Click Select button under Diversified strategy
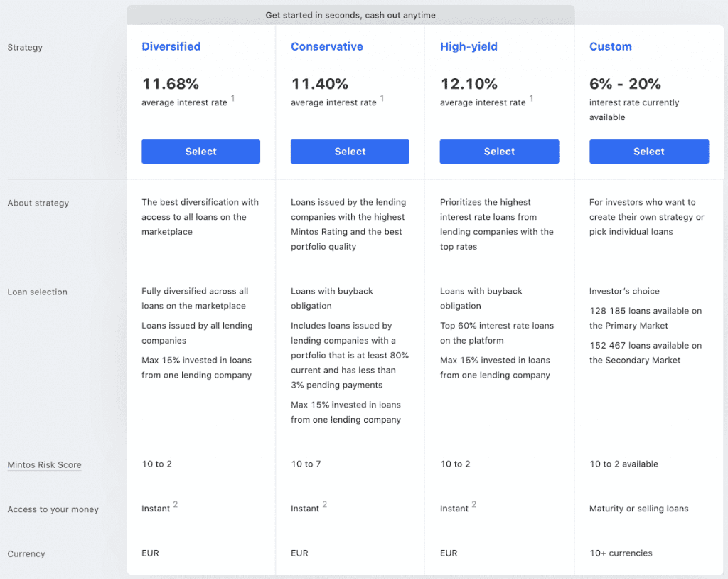 (200, 152)
